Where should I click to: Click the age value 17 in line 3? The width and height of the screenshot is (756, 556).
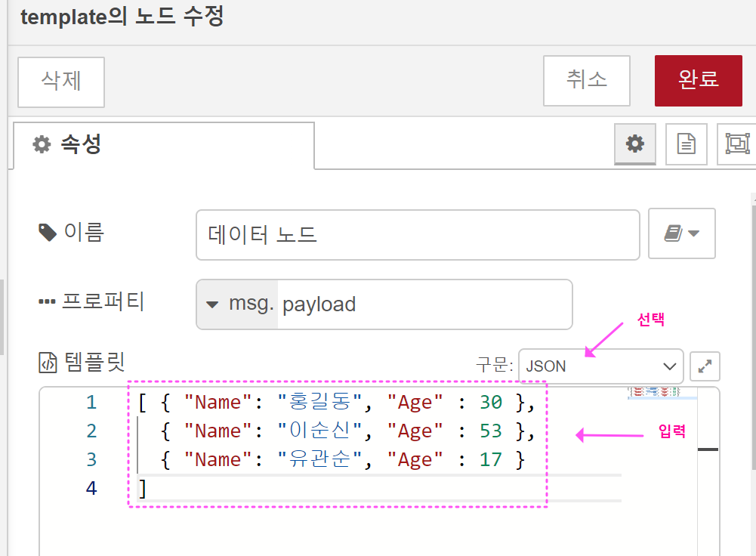491,459
